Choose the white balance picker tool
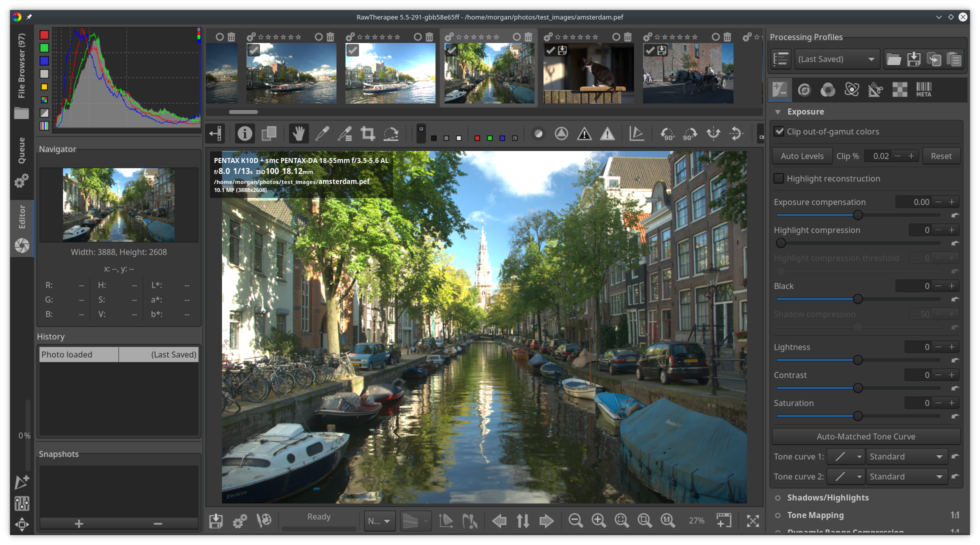 [x=322, y=133]
